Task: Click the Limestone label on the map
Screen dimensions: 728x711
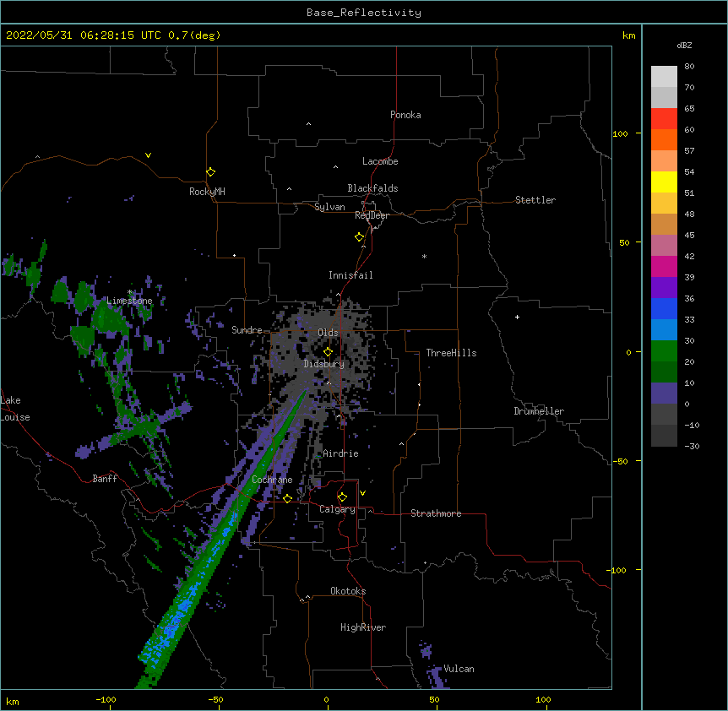Action: tap(129, 301)
